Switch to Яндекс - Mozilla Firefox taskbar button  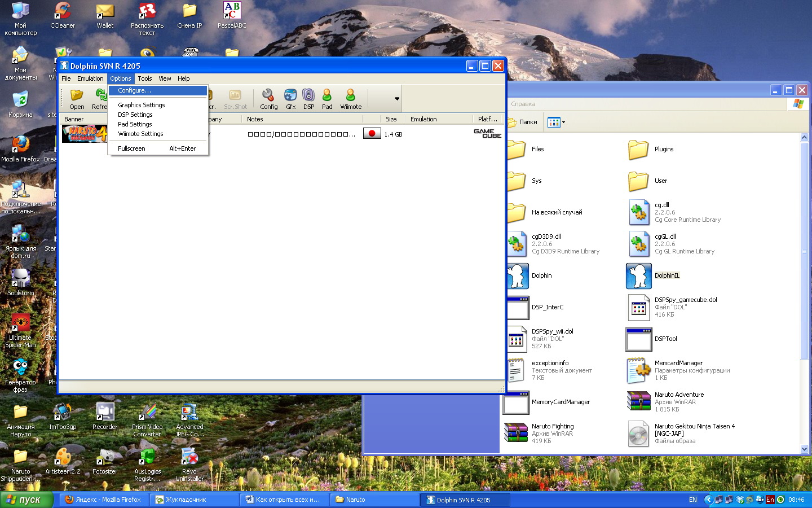point(103,500)
